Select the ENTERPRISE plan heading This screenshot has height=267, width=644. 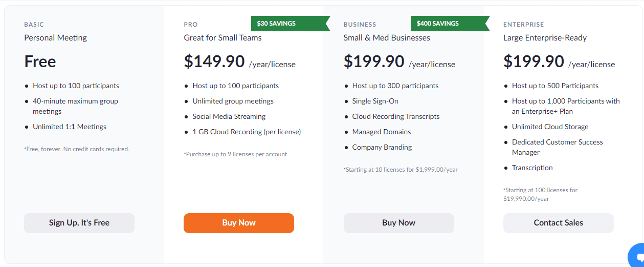point(524,25)
